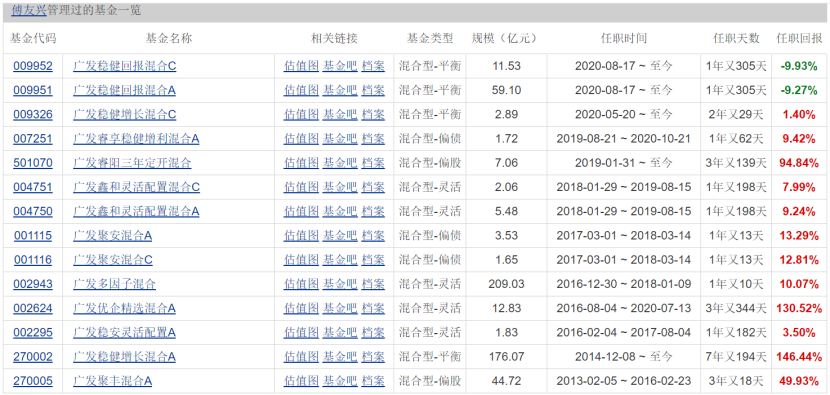Open fund 广发聚安混合C
The width and height of the screenshot is (830, 395).
click(x=113, y=260)
